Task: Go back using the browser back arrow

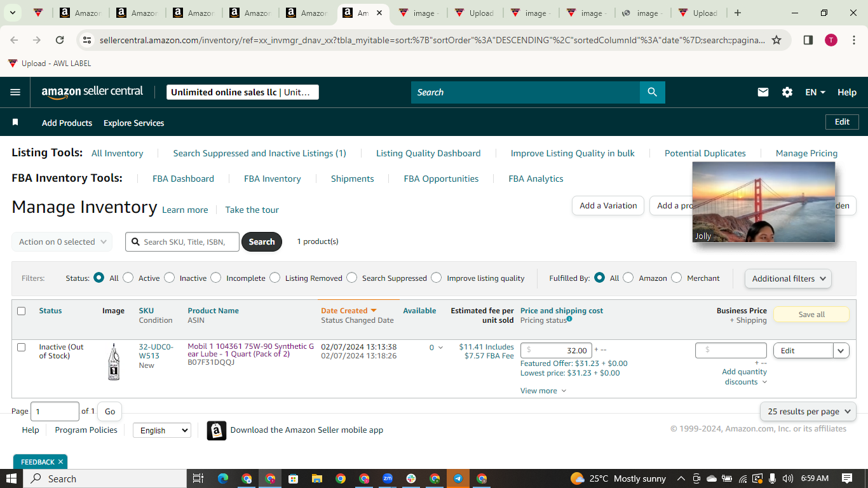Action: (x=14, y=40)
